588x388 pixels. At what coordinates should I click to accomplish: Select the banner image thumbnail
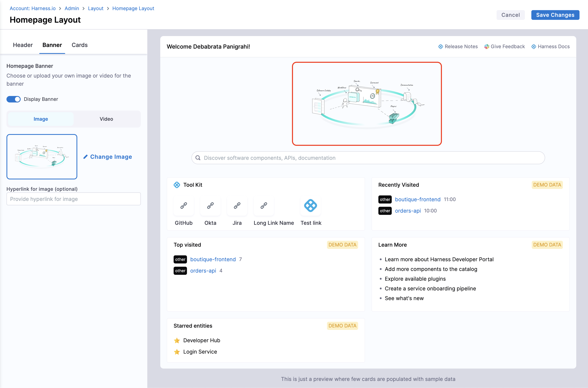(42, 157)
